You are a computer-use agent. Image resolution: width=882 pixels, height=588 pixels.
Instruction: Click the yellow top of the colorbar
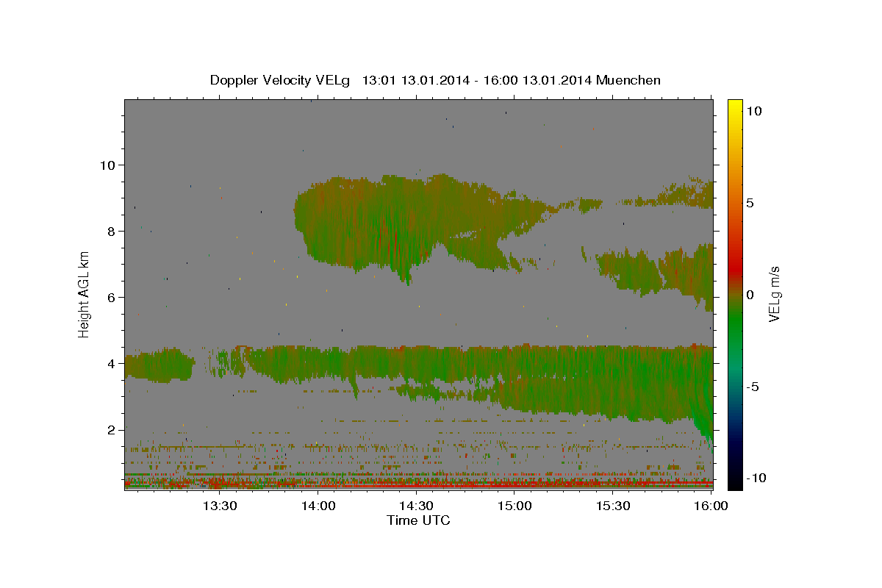734,104
